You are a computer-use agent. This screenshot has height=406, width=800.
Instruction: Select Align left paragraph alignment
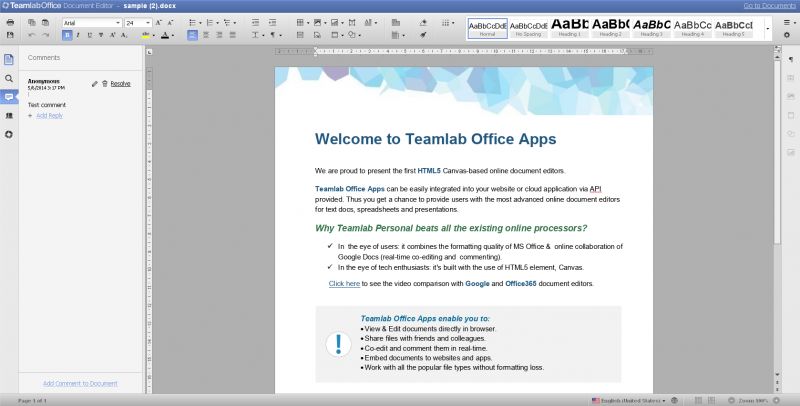[192, 35]
